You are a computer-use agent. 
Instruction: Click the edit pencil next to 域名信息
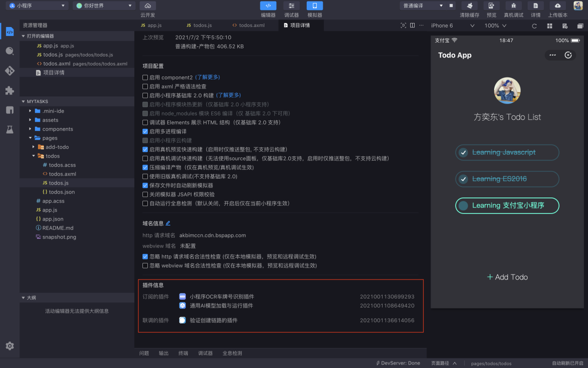[x=168, y=223]
